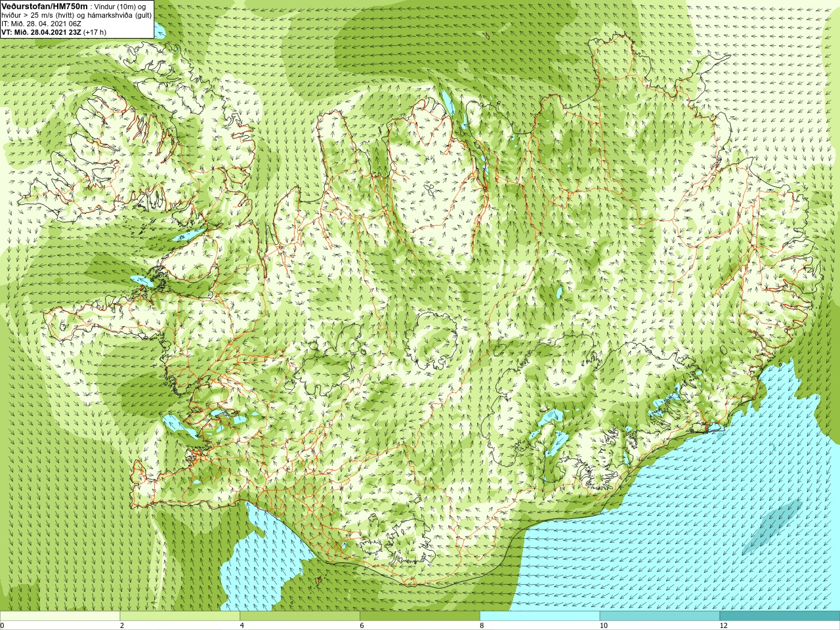Select the dark green 6–8 m/s legend swatch
This screenshot has width=840, height=630.
pyautogui.click(x=420, y=616)
